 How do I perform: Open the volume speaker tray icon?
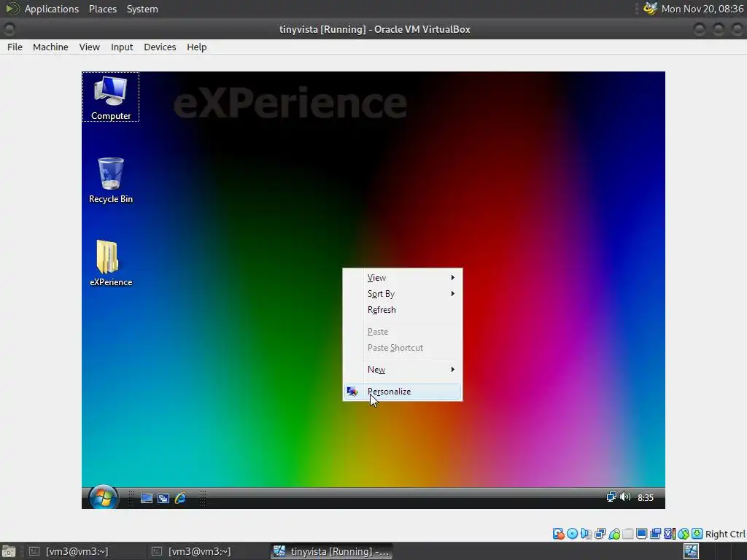click(x=625, y=497)
